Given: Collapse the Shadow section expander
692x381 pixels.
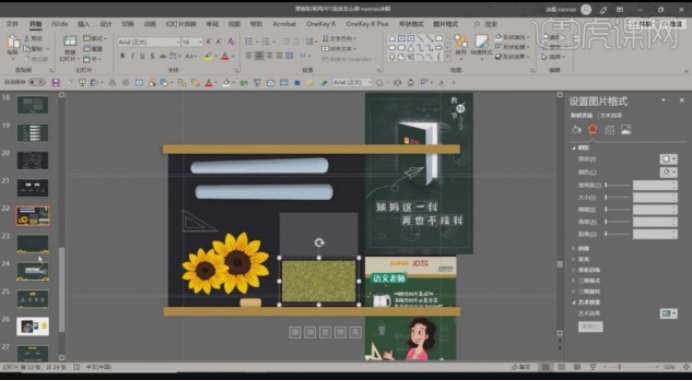Looking at the screenshot, I should pyautogui.click(x=574, y=148).
